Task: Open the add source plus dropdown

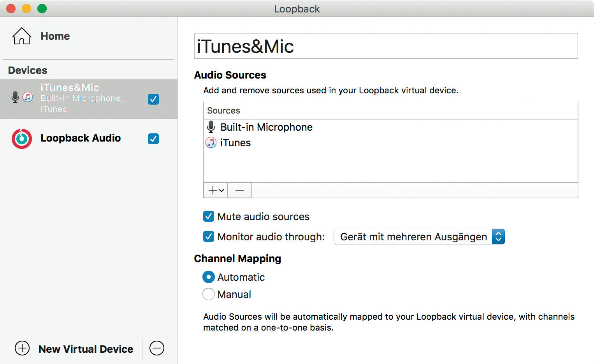Action: coord(216,190)
